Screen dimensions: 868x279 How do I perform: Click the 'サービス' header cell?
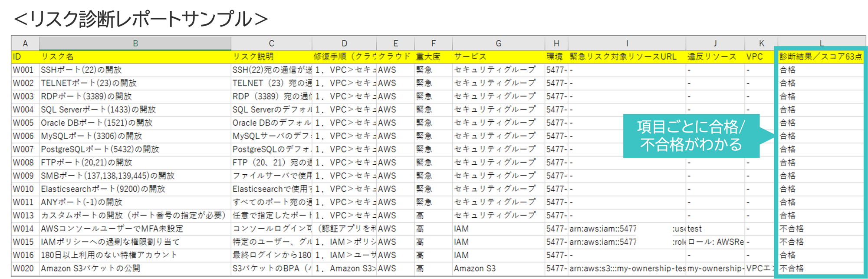[x=498, y=56]
